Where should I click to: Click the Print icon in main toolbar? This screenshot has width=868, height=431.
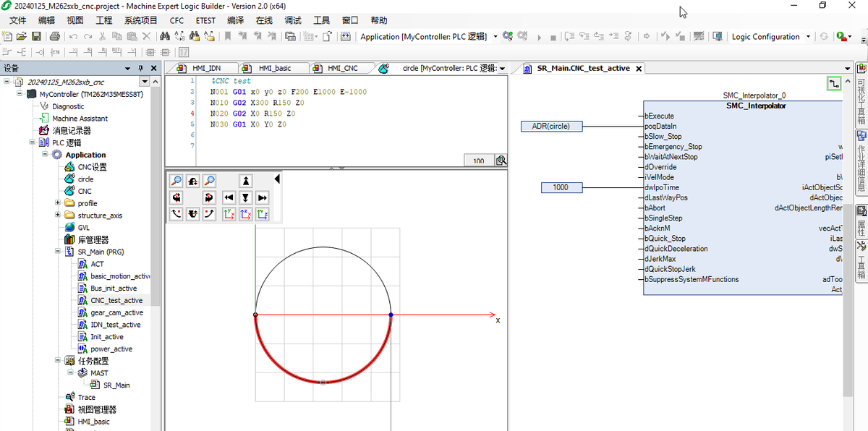point(54,36)
